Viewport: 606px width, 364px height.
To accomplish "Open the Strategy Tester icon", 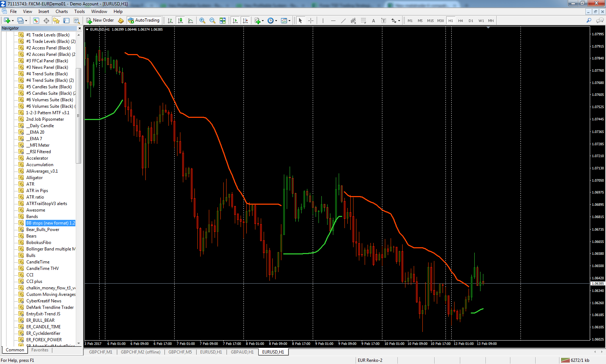I will 76,21.
